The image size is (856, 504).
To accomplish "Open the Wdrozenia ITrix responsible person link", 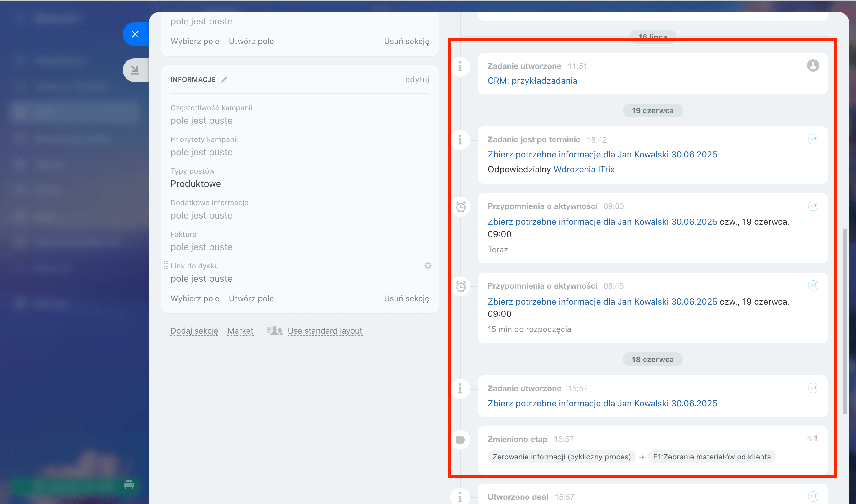I will pos(584,169).
